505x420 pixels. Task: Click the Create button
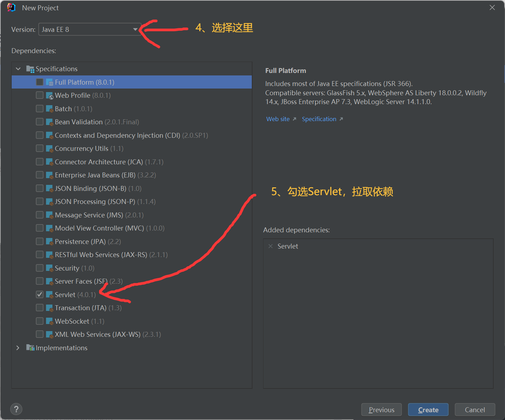[x=428, y=410]
